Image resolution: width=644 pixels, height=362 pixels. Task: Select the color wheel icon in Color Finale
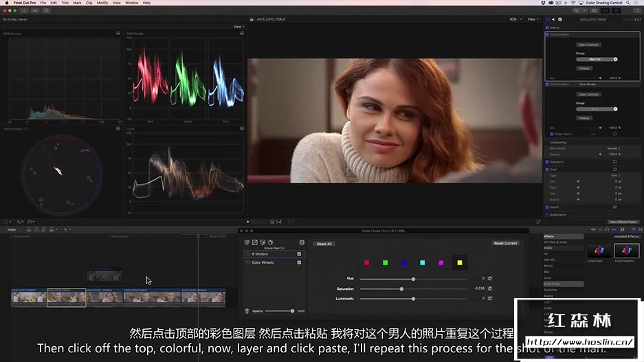[270, 242]
